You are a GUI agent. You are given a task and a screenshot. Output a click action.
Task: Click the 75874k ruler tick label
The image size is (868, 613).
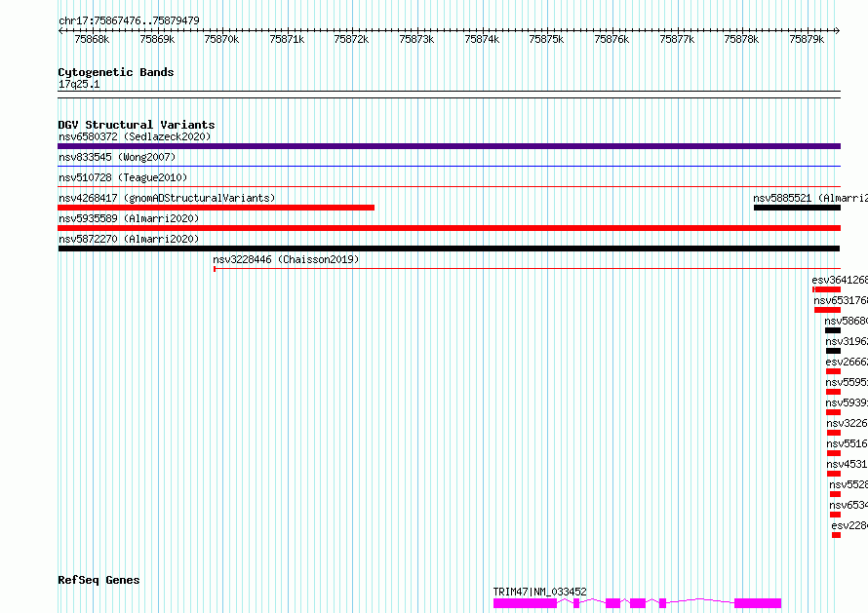click(x=482, y=39)
